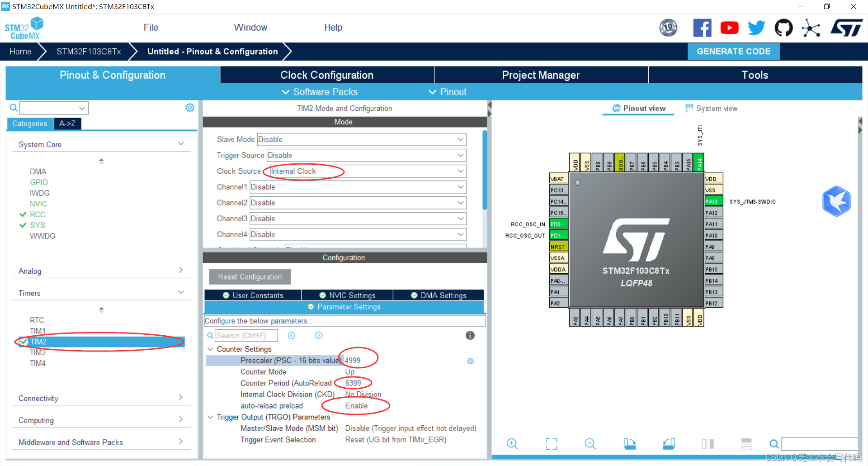Expand Middleware and Software Packs category
The image size is (868, 466).
(181, 442)
